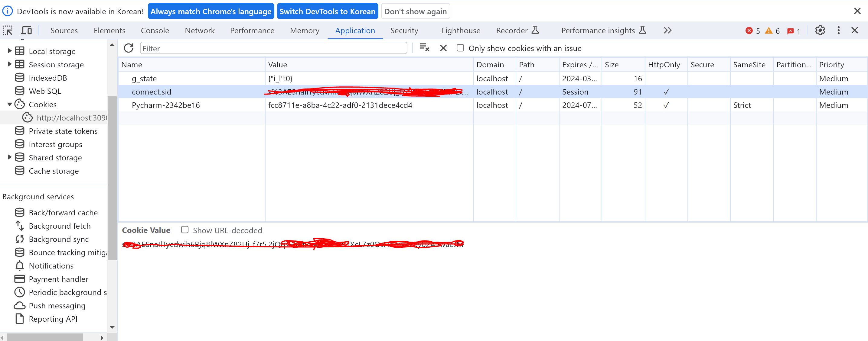This screenshot has width=868, height=341.
Task: Click the refresh cookies icon
Action: click(x=128, y=48)
